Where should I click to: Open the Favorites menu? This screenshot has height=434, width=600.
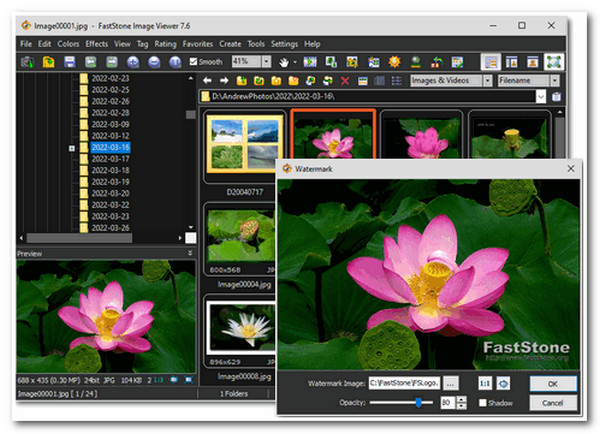point(196,44)
